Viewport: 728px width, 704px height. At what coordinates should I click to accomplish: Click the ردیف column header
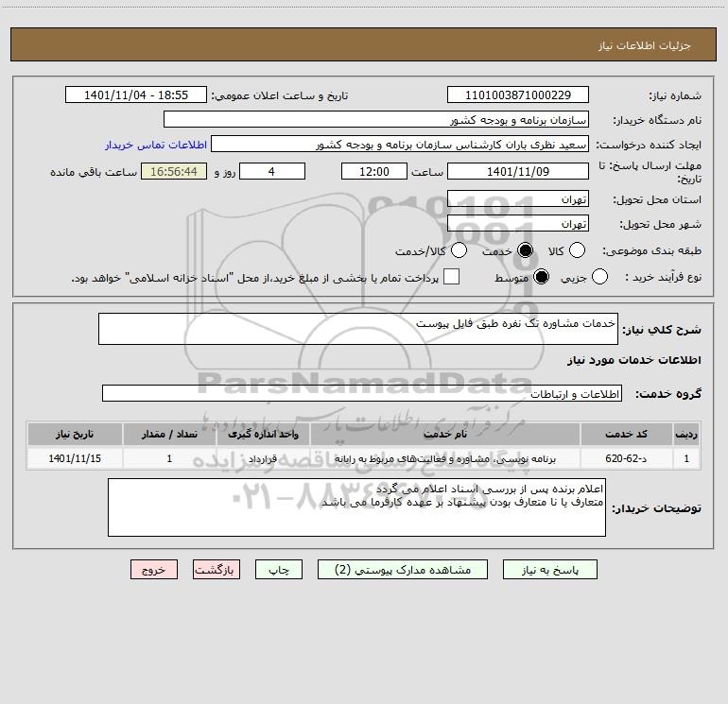[686, 434]
